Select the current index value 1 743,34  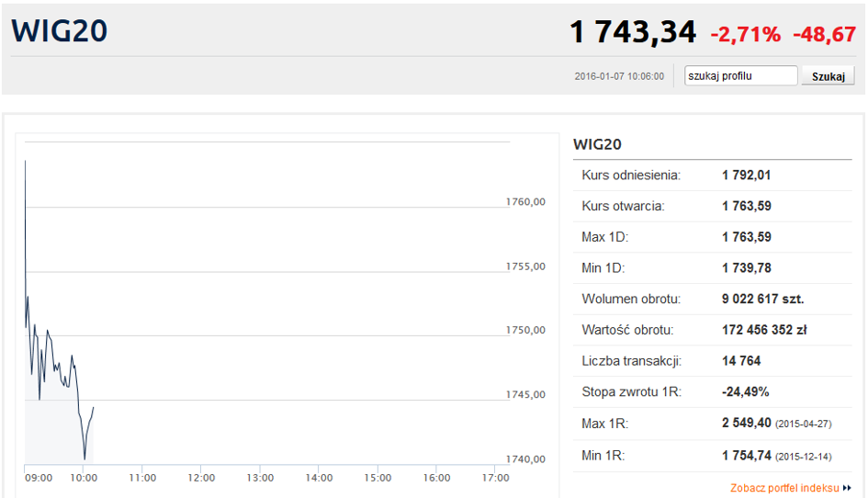pos(632,33)
